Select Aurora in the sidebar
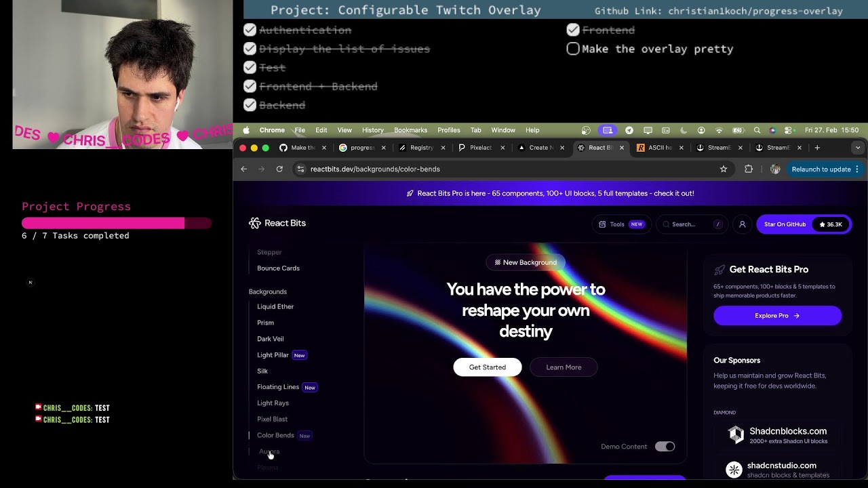 (269, 451)
